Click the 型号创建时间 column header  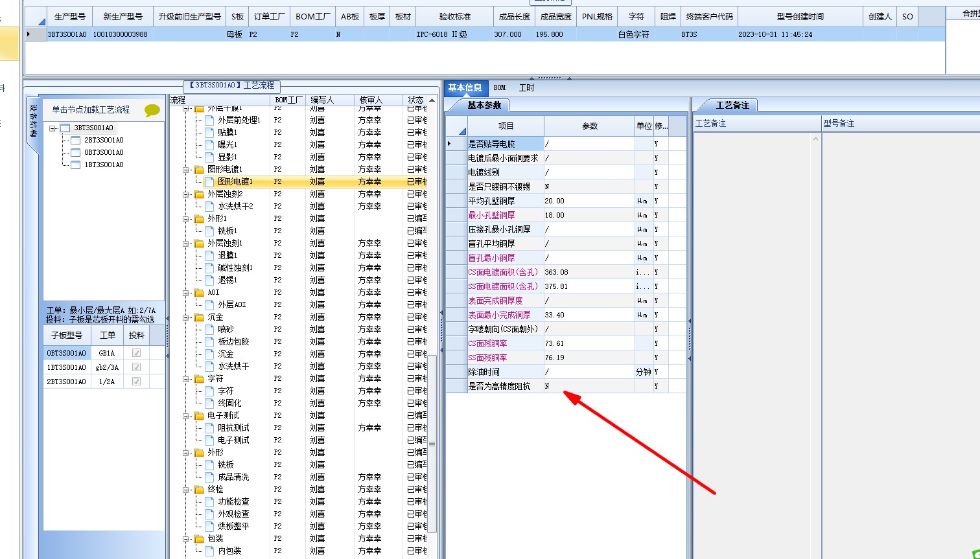tap(800, 16)
